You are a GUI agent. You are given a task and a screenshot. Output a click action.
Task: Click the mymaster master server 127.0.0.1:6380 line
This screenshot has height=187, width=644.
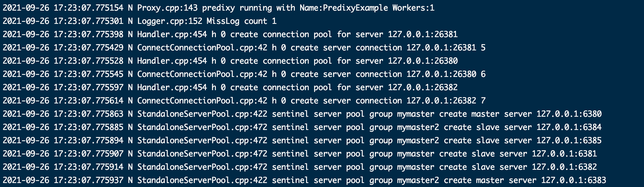click(x=302, y=114)
